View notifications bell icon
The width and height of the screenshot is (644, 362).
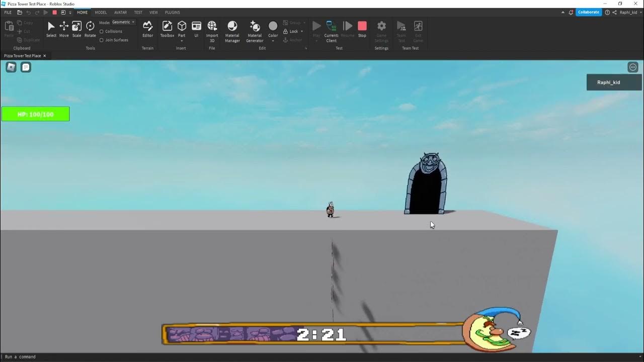[x=571, y=12]
